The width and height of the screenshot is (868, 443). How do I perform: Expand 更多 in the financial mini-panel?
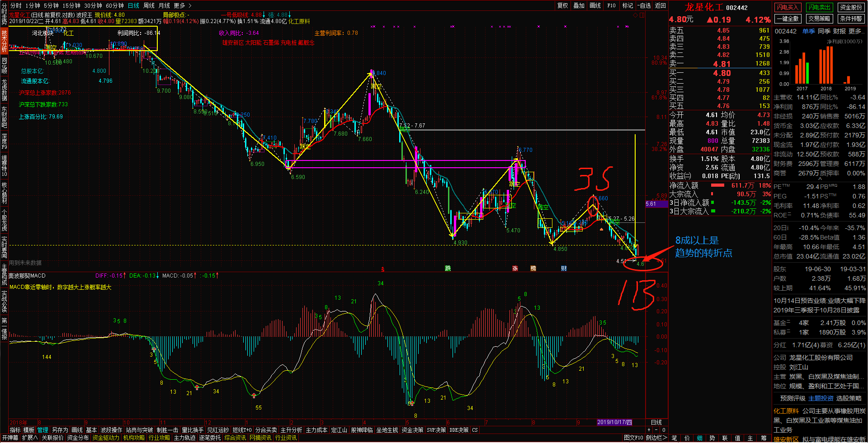point(856,31)
